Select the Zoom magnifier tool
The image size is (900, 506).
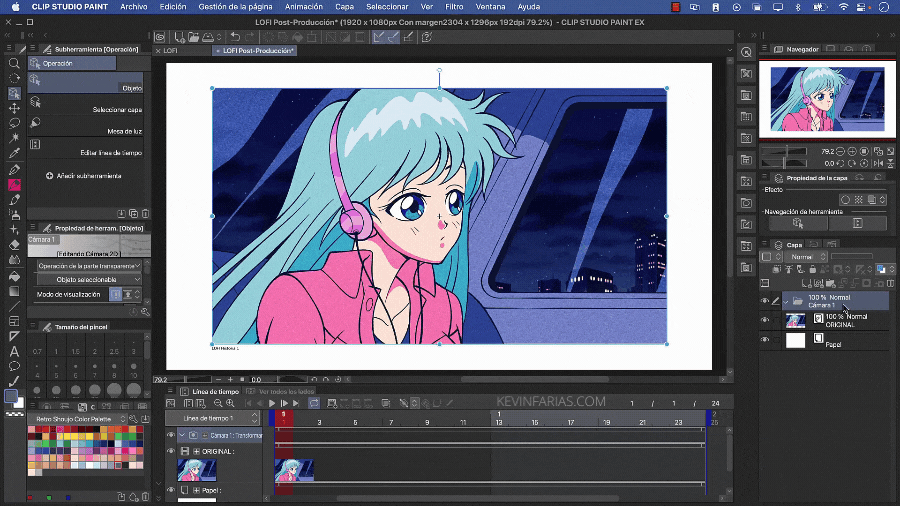(x=14, y=62)
